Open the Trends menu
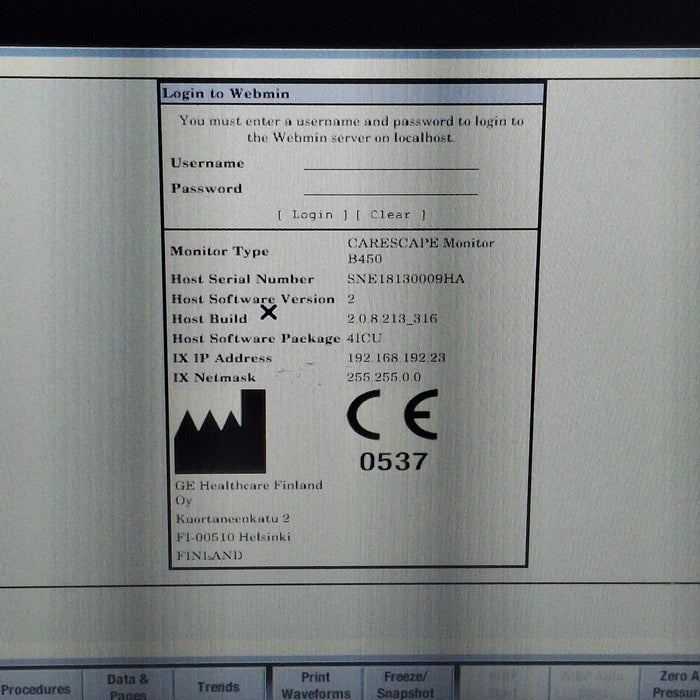This screenshot has width=700, height=700. pyautogui.click(x=219, y=685)
